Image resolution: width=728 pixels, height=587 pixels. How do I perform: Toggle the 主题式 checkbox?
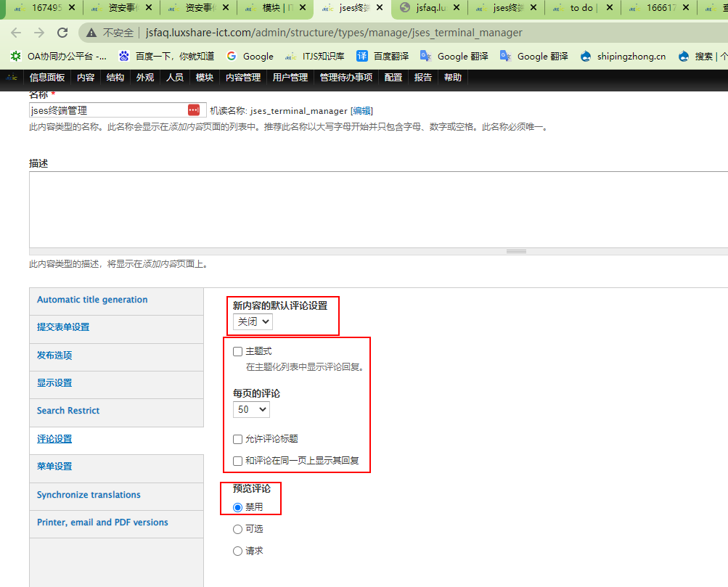tap(238, 351)
